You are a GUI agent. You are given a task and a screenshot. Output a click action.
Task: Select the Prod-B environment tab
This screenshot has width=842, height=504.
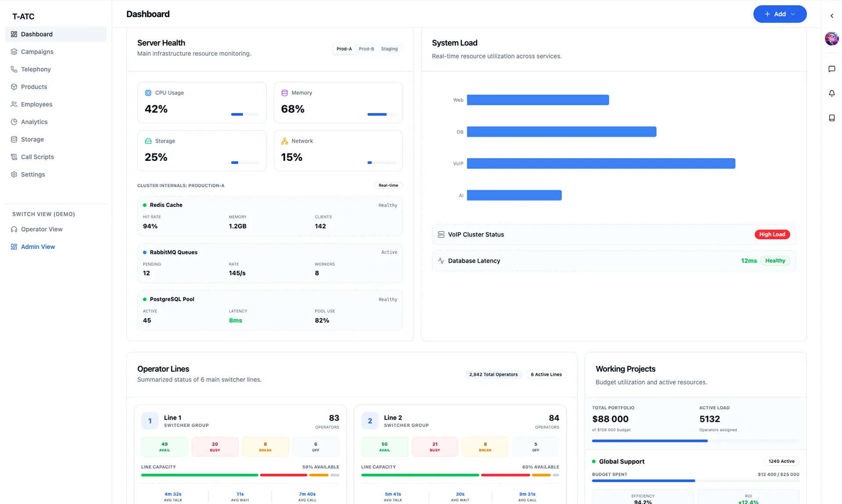coord(366,49)
